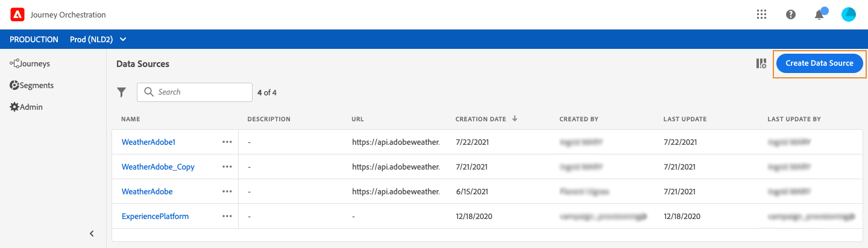Image resolution: width=868 pixels, height=248 pixels.
Task: Open the apps grid switcher
Action: [761, 14]
